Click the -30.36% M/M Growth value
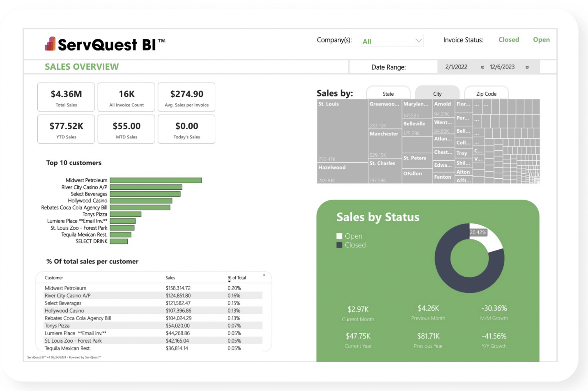 (x=494, y=308)
